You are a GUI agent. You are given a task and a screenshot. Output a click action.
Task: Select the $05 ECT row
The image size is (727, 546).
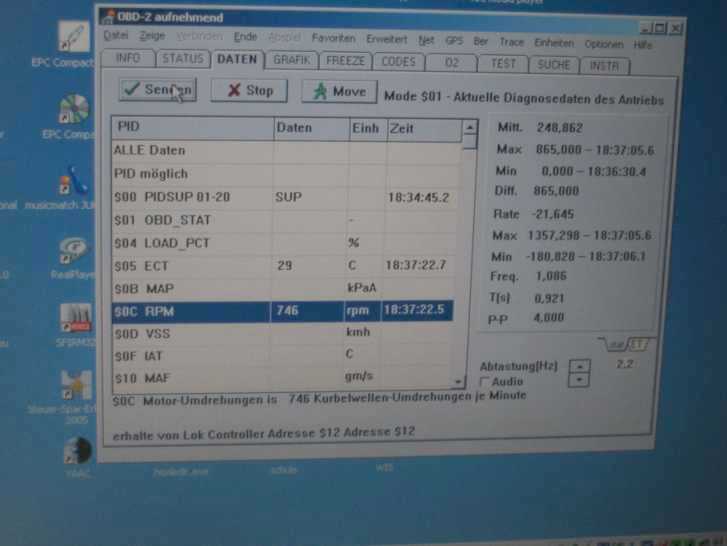tap(192, 266)
